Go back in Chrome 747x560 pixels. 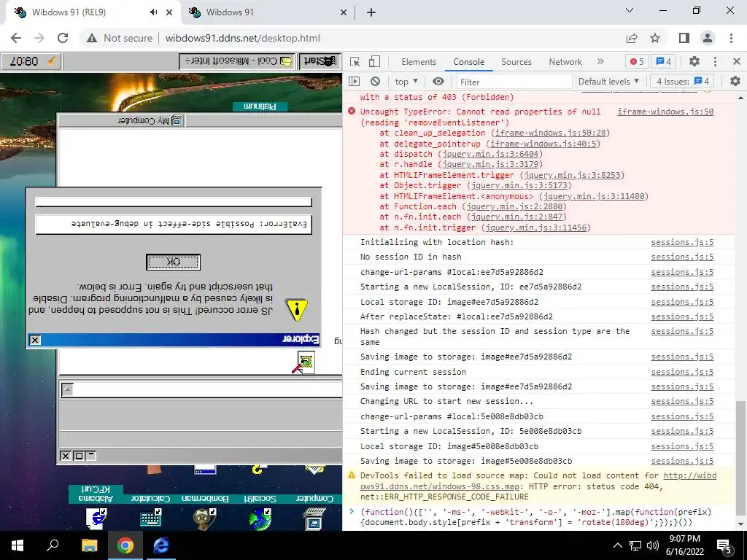click(16, 38)
